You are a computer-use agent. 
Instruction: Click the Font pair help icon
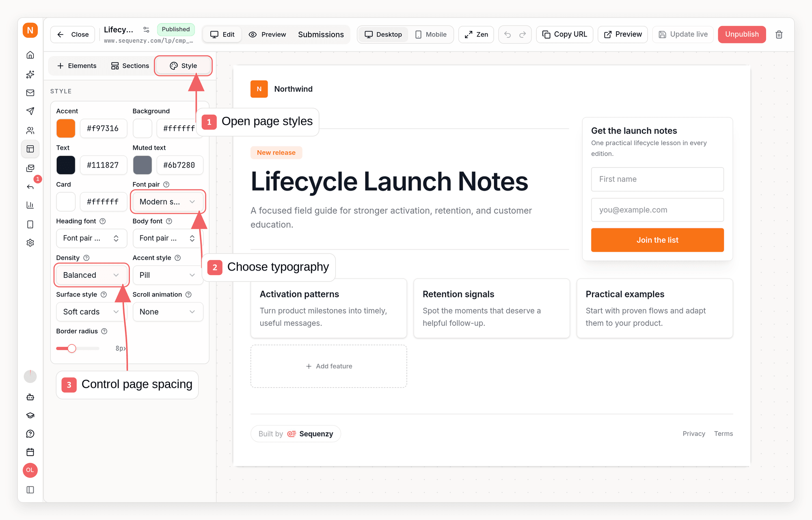click(166, 184)
